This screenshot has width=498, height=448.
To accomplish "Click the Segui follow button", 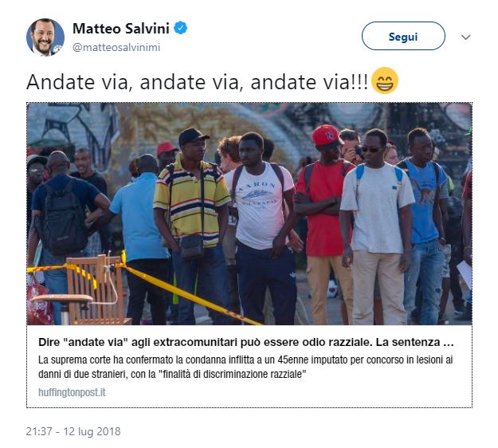I will (403, 36).
